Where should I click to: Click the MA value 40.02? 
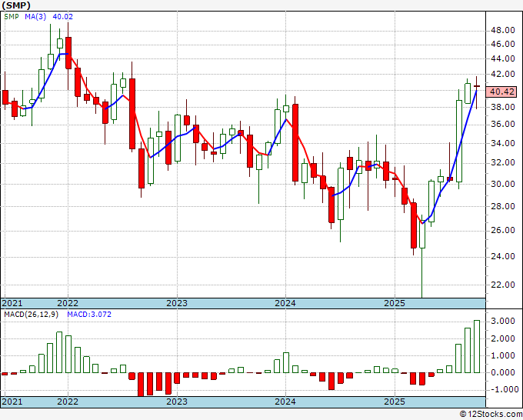pyautogui.click(x=63, y=17)
